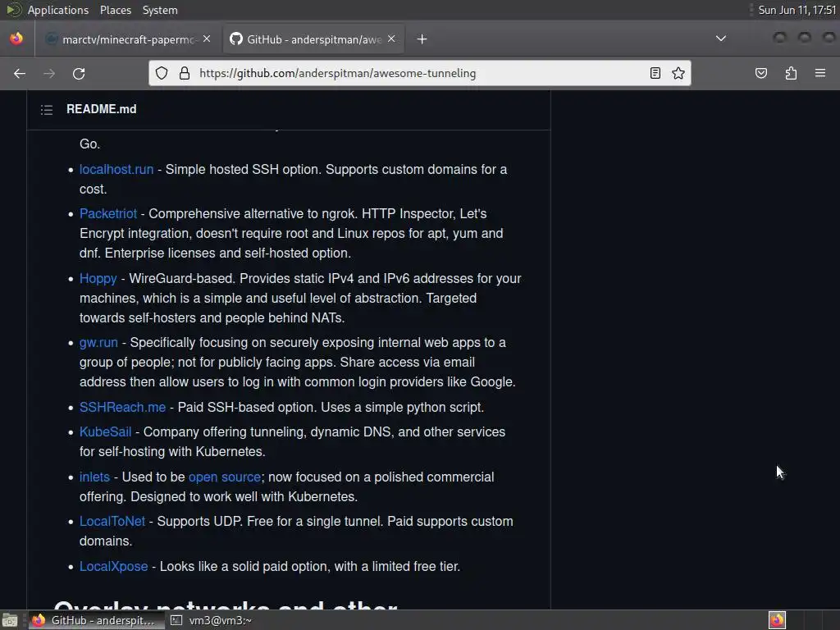Open the inlets link
840x630 pixels.
[x=94, y=477]
